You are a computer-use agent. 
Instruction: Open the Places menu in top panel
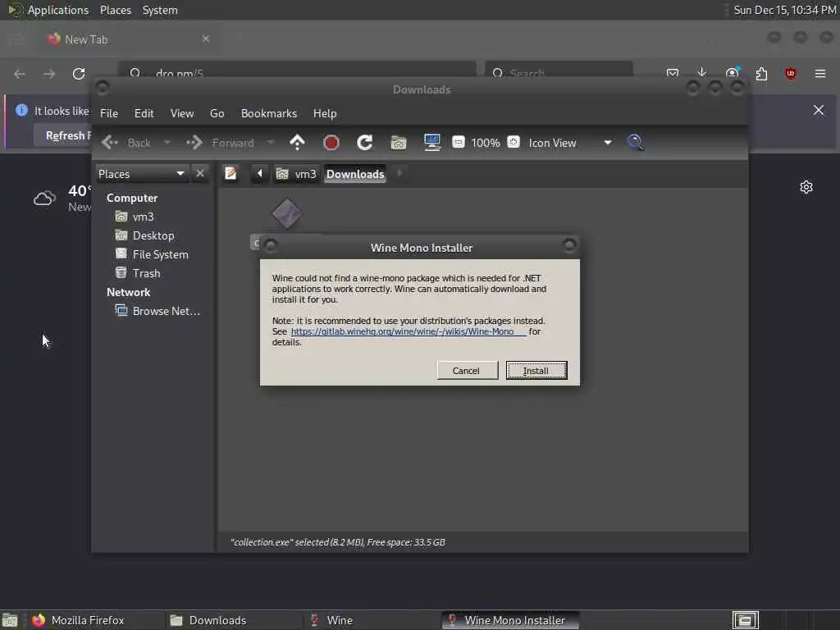click(115, 10)
